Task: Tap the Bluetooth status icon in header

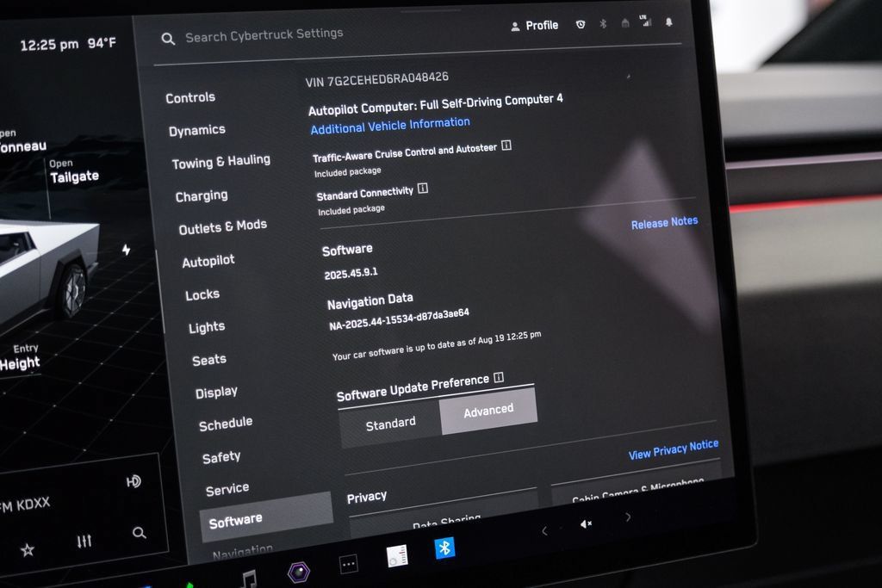Action: coord(603,23)
